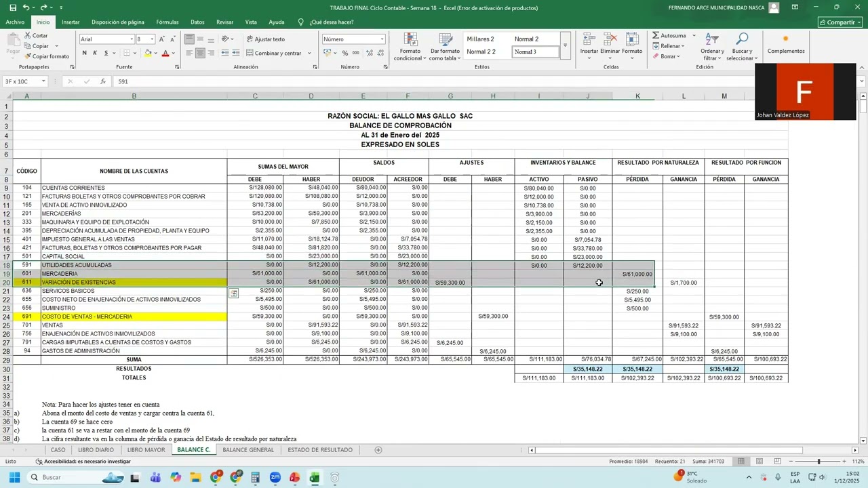This screenshot has width=868, height=488.
Task: Open Complementos add-ins
Action: click(x=786, y=44)
